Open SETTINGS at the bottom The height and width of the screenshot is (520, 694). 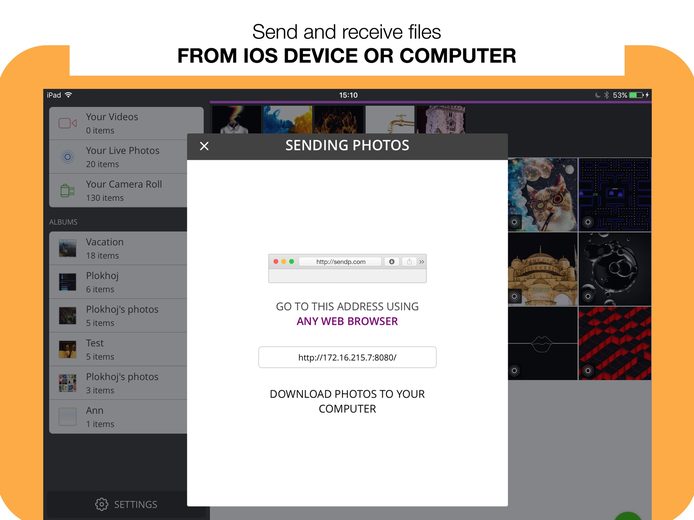(126, 504)
